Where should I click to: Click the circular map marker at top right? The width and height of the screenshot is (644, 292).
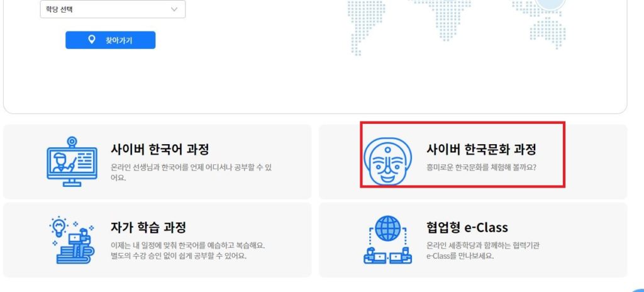tap(550, 4)
